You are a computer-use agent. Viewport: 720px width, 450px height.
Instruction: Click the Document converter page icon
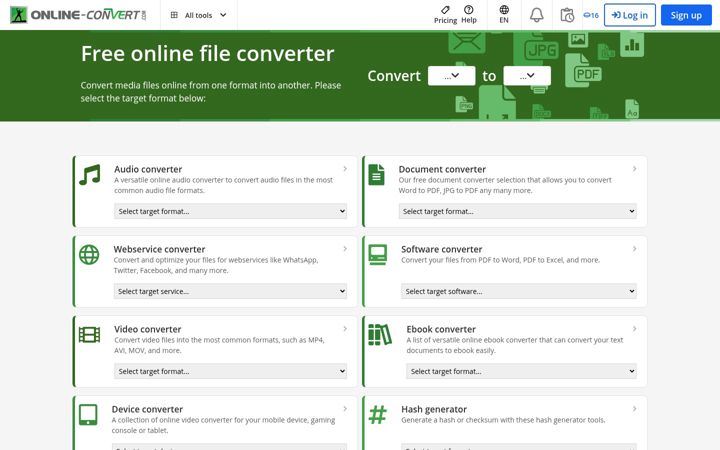(377, 175)
